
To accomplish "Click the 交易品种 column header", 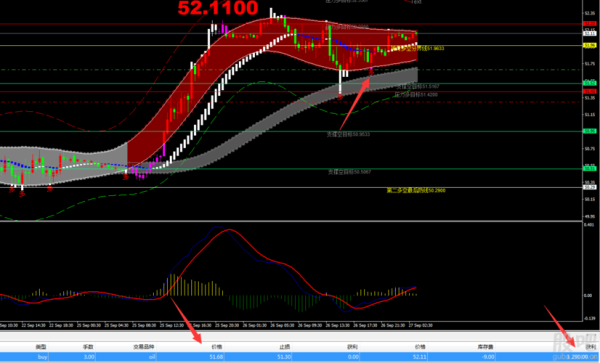I will [x=143, y=347].
